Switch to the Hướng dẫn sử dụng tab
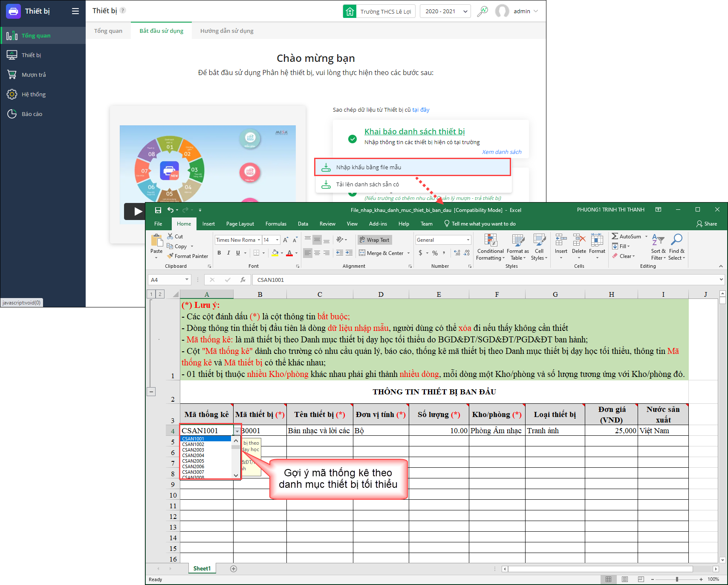 click(x=227, y=31)
